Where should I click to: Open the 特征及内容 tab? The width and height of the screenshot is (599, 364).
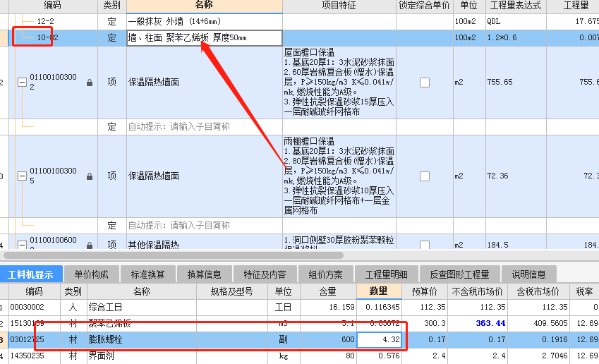(x=265, y=274)
